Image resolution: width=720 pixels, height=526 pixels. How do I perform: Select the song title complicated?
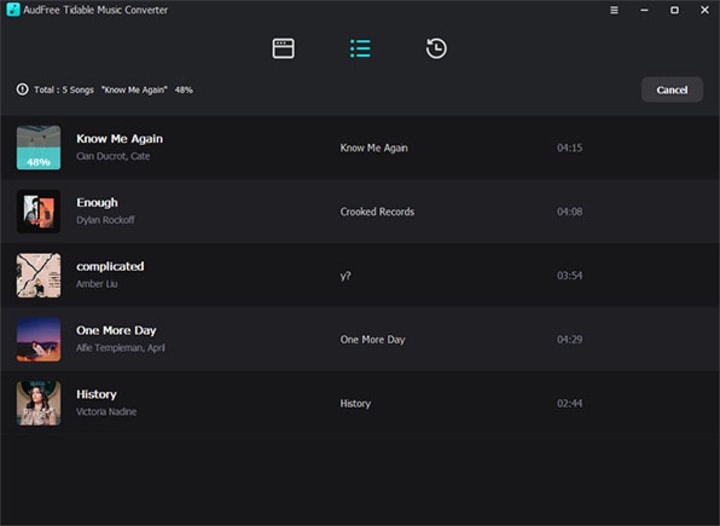[x=110, y=266]
